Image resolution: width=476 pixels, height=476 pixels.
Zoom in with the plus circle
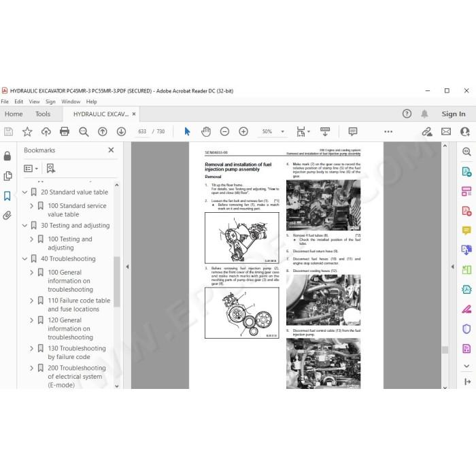pyautogui.click(x=243, y=131)
